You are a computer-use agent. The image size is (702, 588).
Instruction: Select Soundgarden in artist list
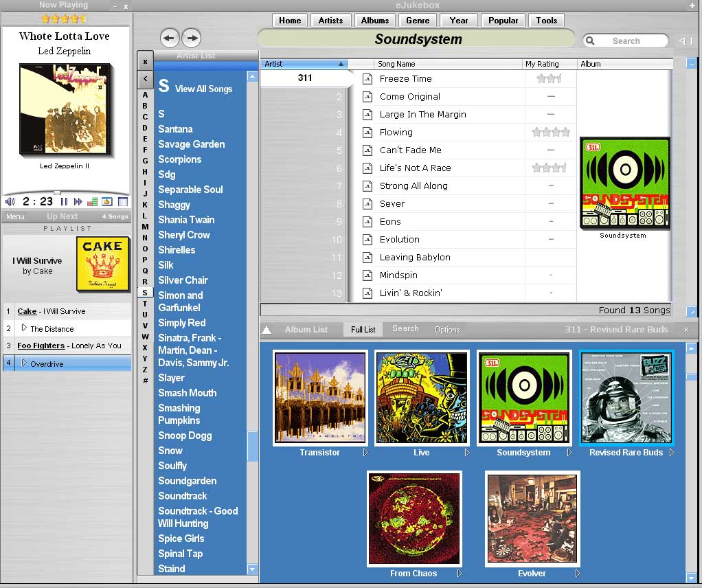coord(187,481)
